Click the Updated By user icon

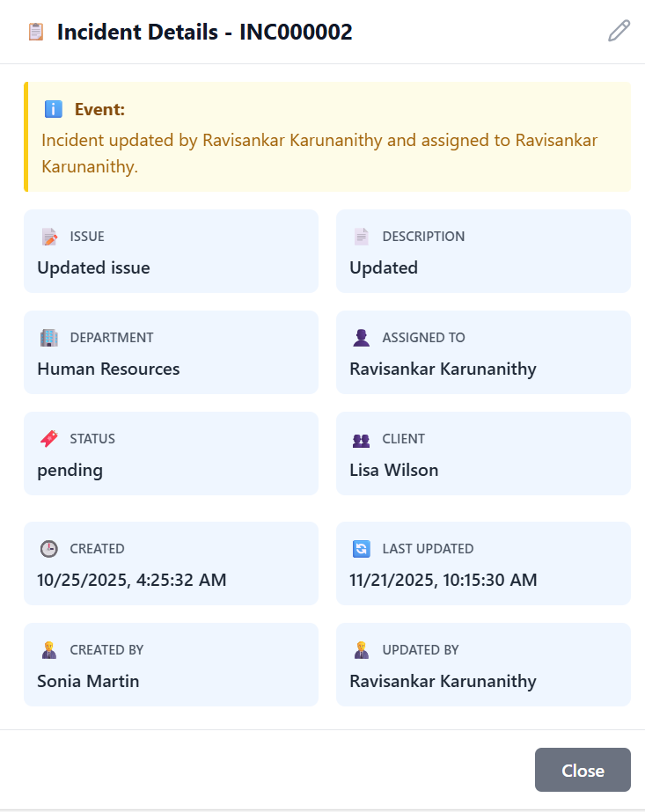click(362, 650)
